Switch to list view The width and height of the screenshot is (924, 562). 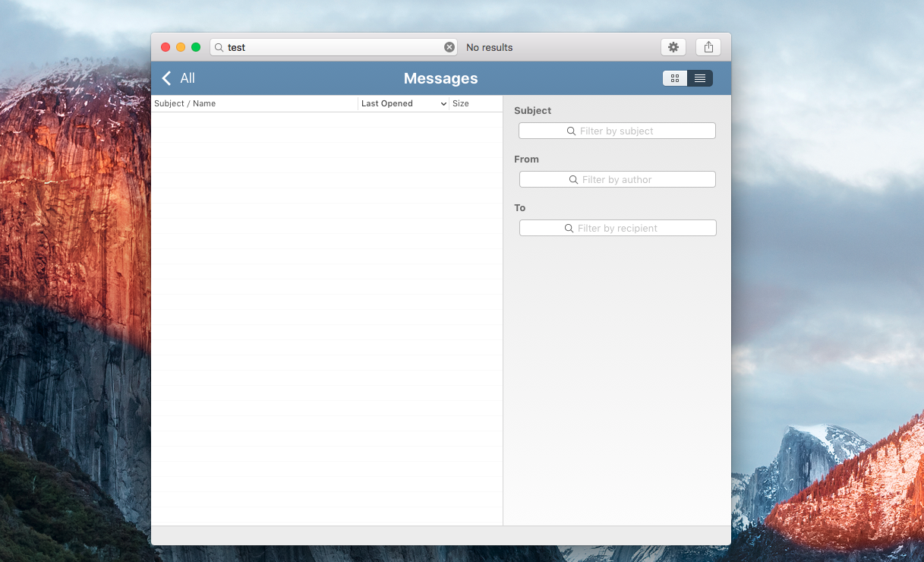[700, 78]
